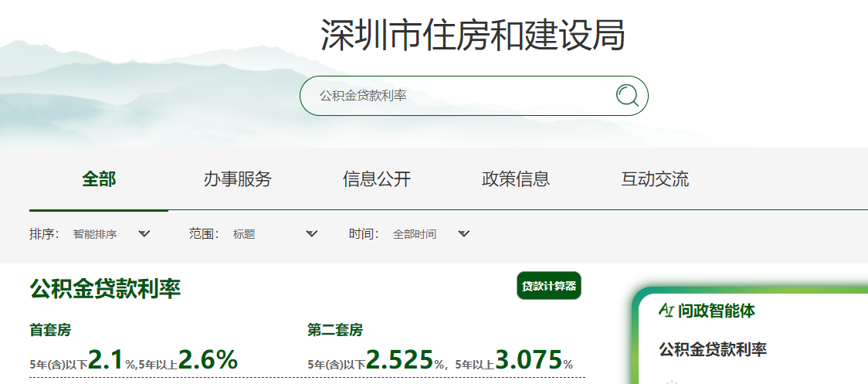The image size is (868, 384).
Task: Open the 标题 range dropdown
Action: tap(275, 234)
